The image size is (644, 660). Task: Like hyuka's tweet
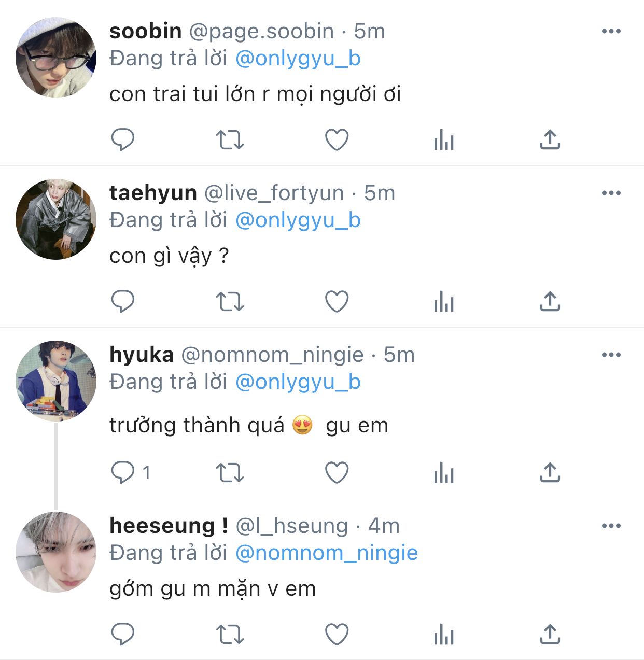coord(337,472)
